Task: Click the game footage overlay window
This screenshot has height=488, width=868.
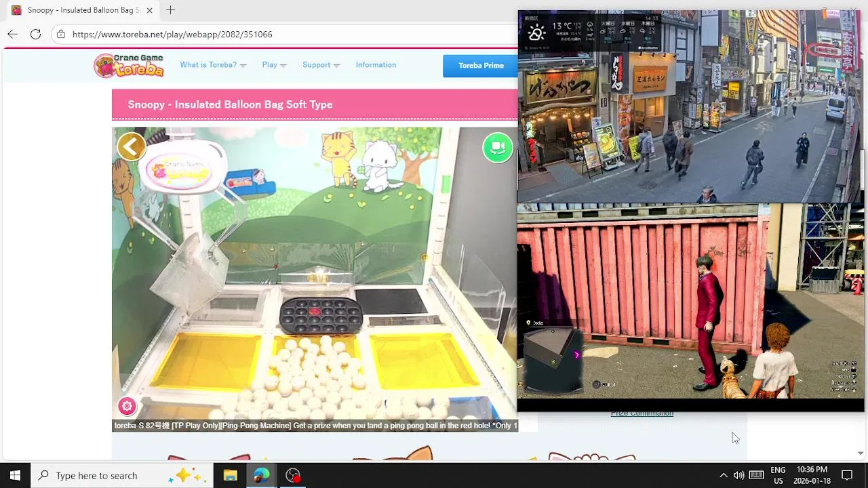Action: coord(690,302)
